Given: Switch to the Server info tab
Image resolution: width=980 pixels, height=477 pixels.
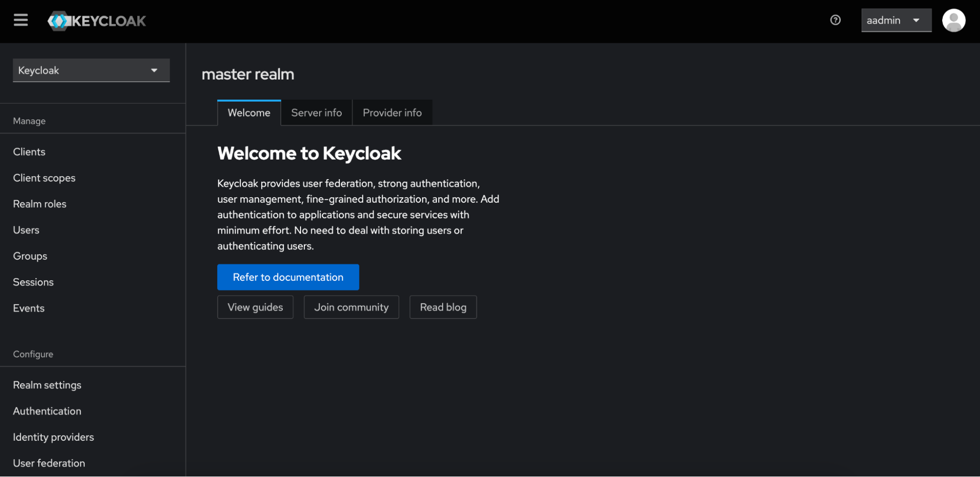Looking at the screenshot, I should pyautogui.click(x=316, y=113).
